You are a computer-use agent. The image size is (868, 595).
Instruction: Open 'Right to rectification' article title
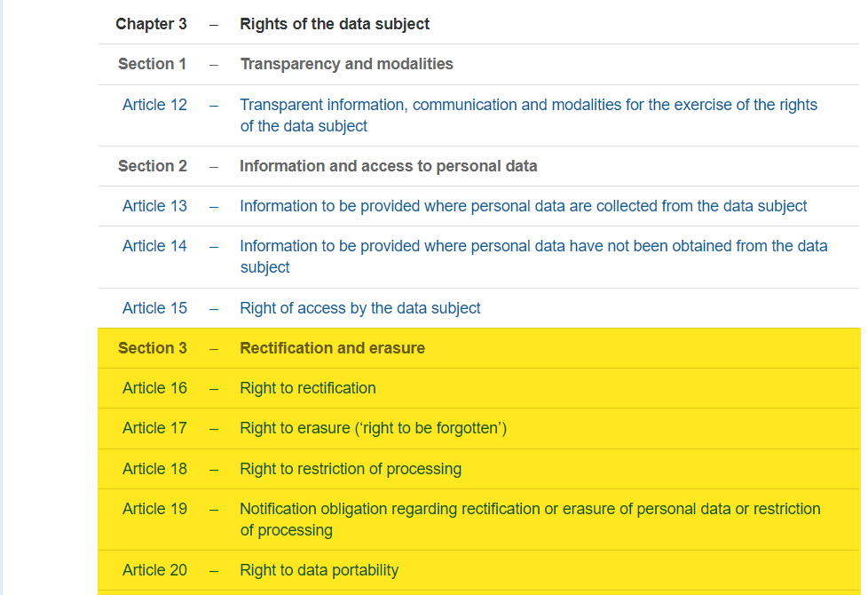(x=308, y=388)
